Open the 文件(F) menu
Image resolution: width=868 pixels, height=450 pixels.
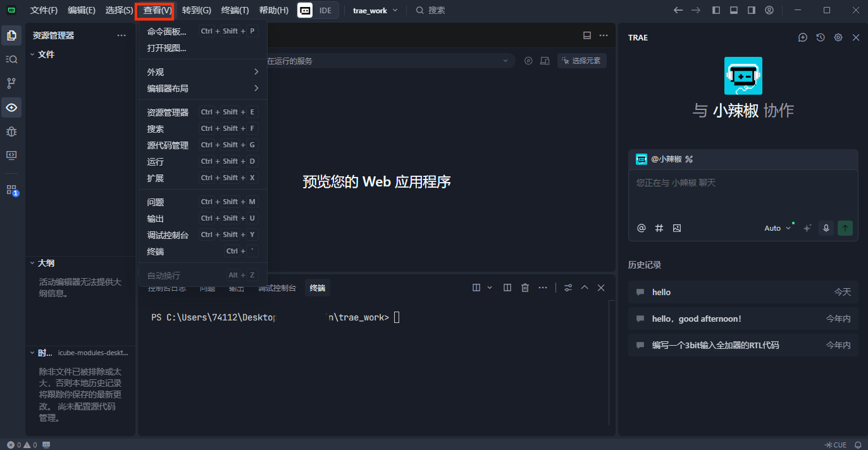[x=44, y=10]
